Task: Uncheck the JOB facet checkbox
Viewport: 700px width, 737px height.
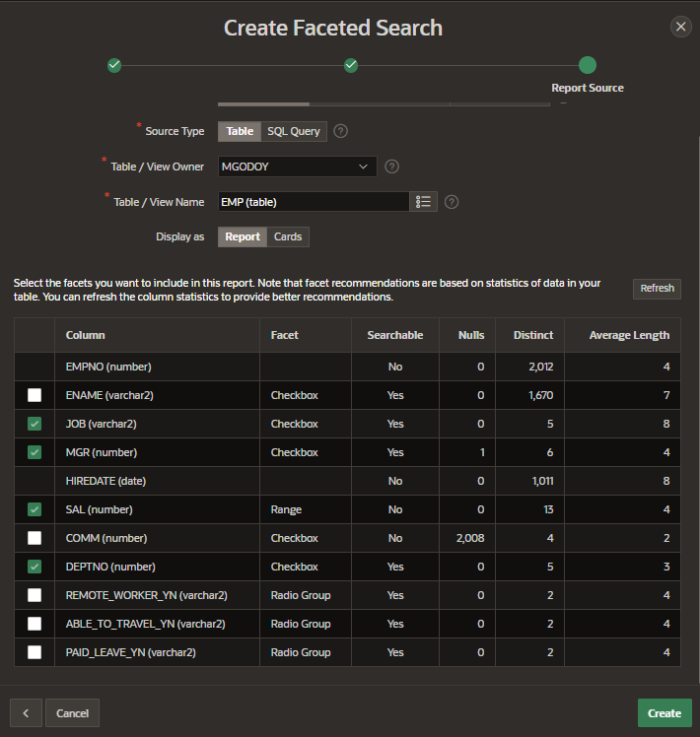Action: pos(35,424)
